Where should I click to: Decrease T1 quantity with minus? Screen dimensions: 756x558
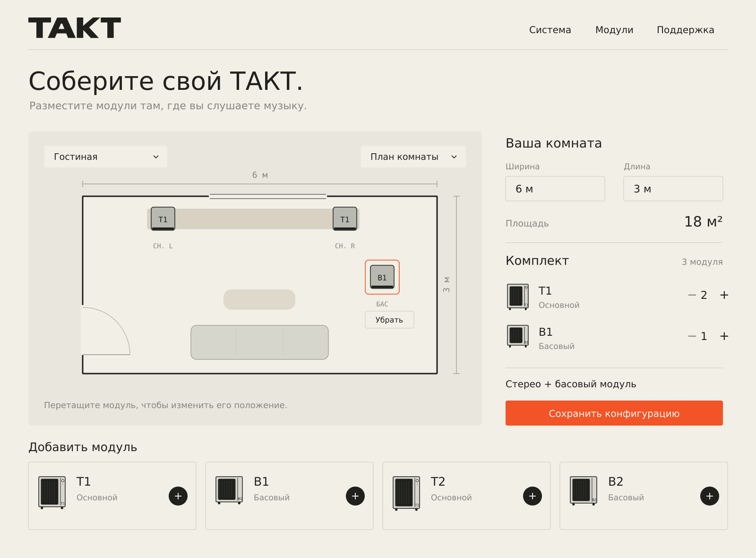(x=692, y=295)
